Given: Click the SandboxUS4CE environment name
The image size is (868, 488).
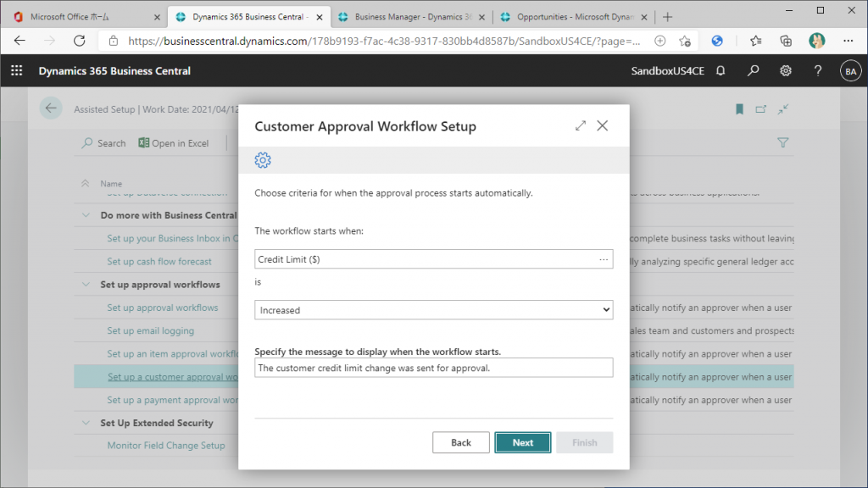Looking at the screenshot, I should pyautogui.click(x=668, y=71).
